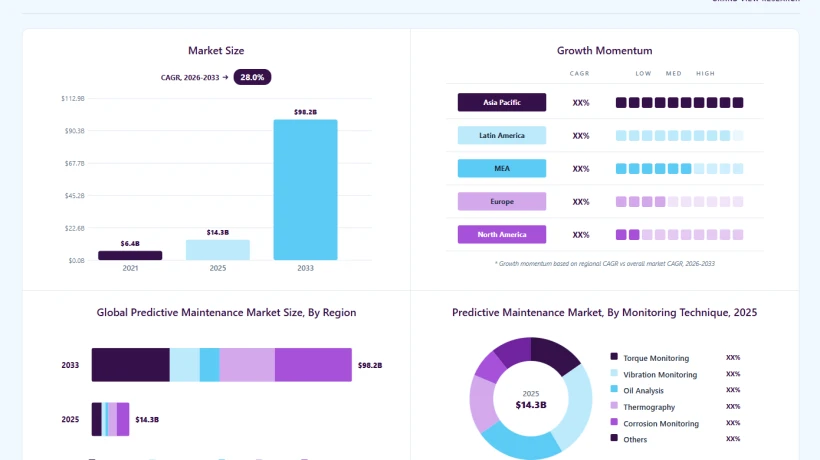Click the $14.3B label above the 2025 column
This screenshot has width=820, height=460.
218,232
